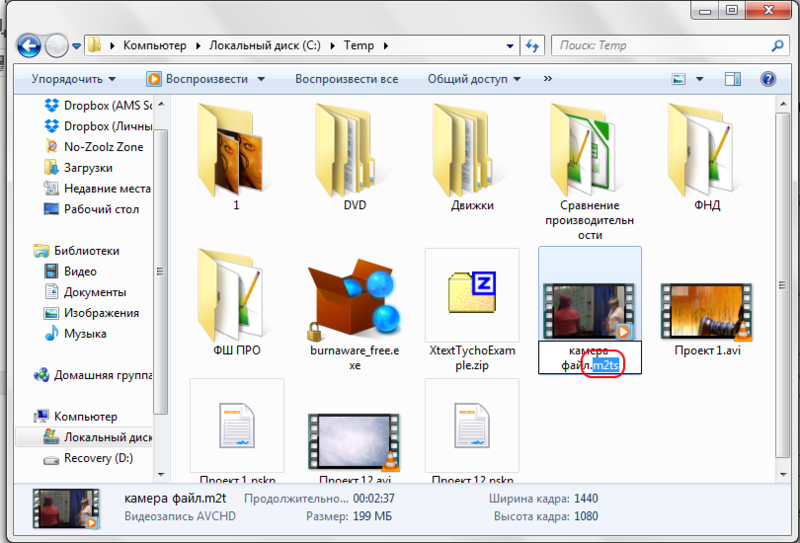
Task: Select the DVD folder
Action: 354,156
